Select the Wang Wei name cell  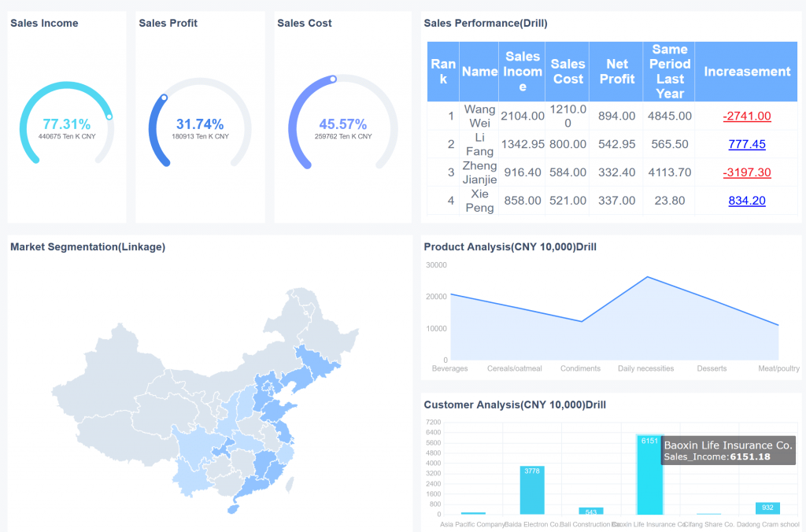pos(479,116)
